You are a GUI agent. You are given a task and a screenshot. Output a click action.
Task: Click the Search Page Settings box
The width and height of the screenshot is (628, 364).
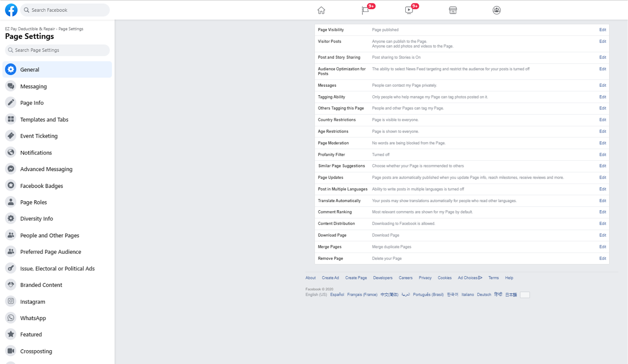pos(57,50)
